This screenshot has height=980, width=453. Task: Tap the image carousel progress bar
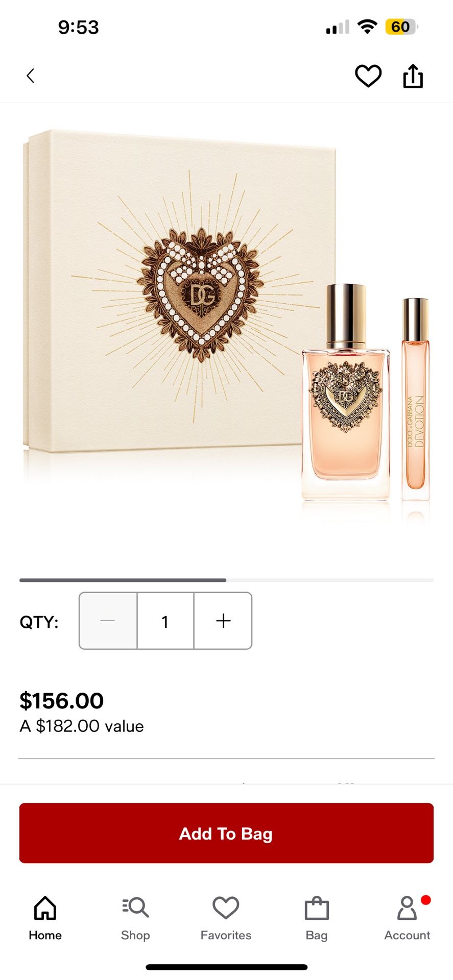226,580
